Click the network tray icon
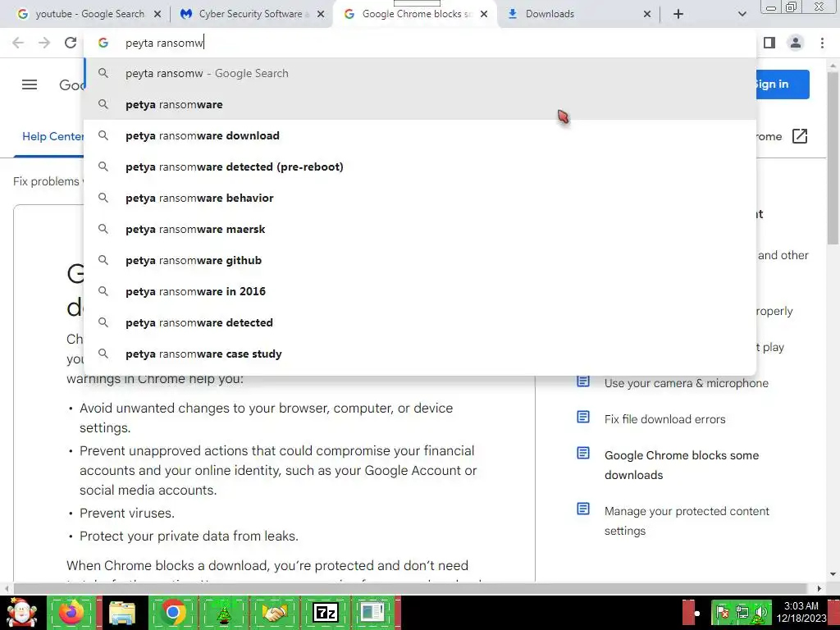The image size is (840, 630). point(742,612)
